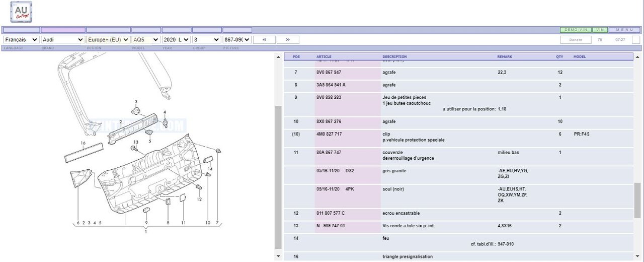Click the Donate button
This screenshot has width=644, height=262.
click(x=575, y=40)
